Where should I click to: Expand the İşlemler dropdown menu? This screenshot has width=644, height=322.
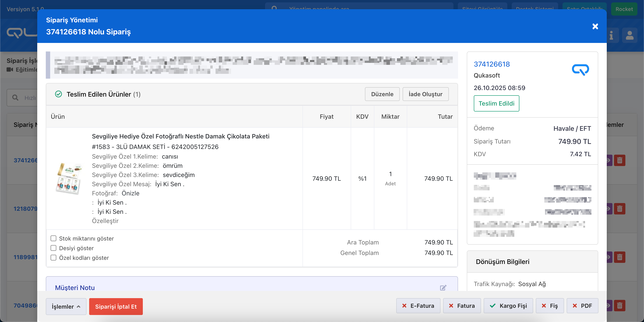coord(66,306)
